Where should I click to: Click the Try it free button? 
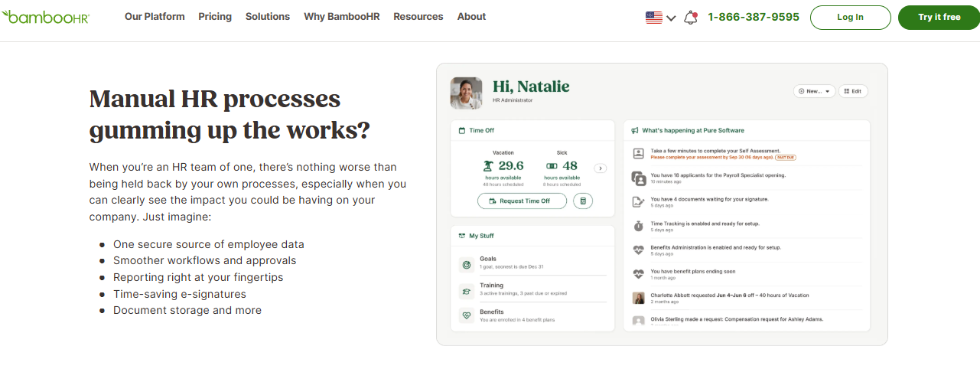point(939,18)
